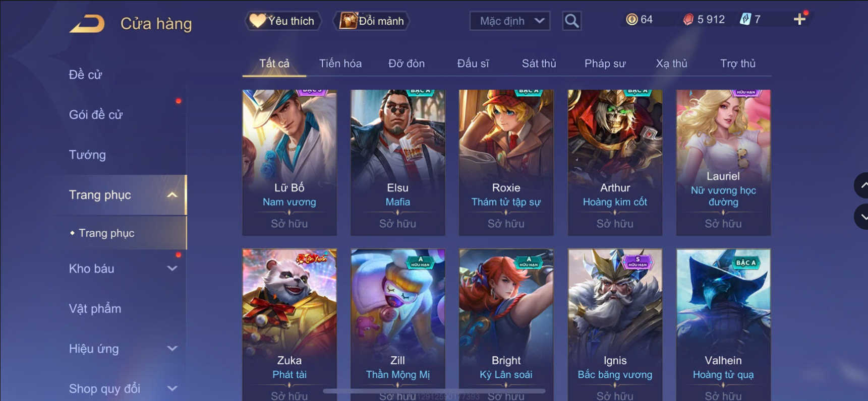Click the blue voucher currency icon

(745, 20)
